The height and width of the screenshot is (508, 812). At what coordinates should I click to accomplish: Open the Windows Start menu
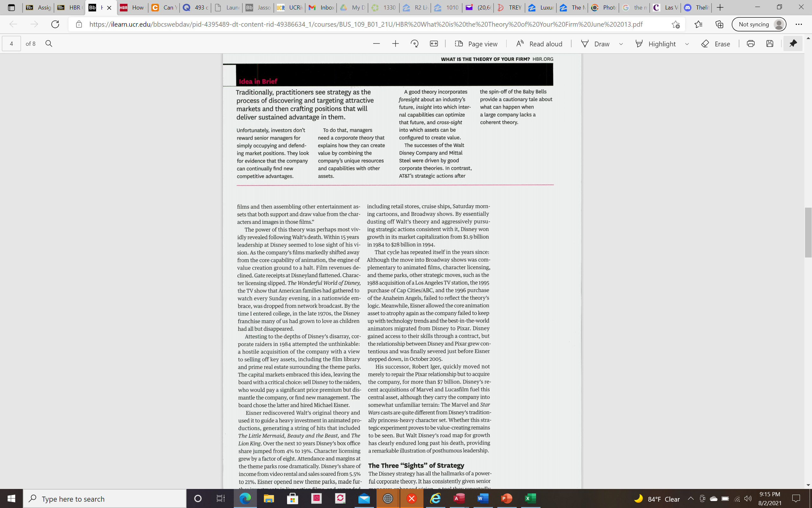(x=11, y=498)
